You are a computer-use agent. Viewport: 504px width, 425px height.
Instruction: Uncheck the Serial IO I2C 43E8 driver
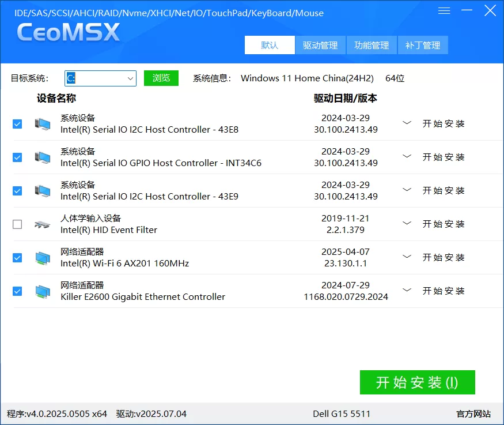(x=17, y=123)
